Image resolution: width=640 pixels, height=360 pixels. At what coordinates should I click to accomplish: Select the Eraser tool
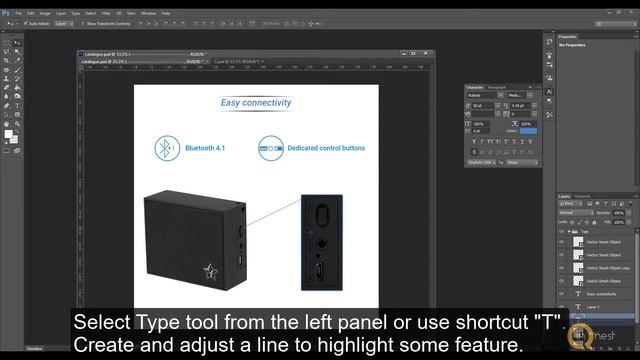pyautogui.click(x=7, y=87)
